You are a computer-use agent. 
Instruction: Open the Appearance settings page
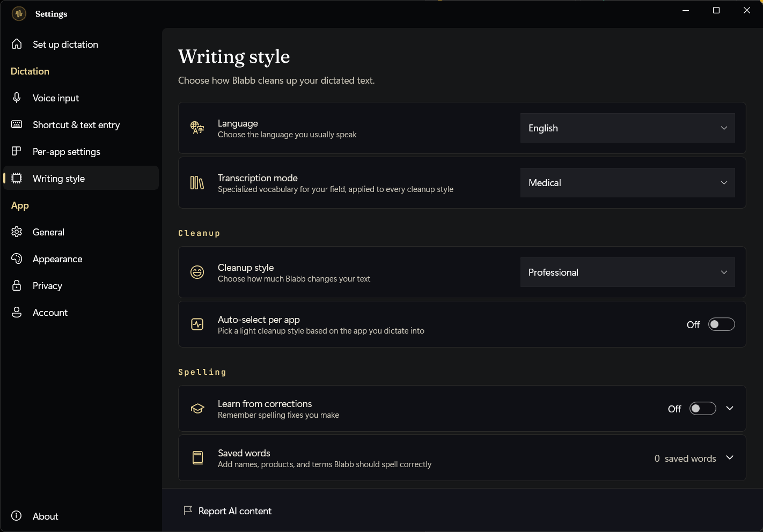tap(81, 259)
